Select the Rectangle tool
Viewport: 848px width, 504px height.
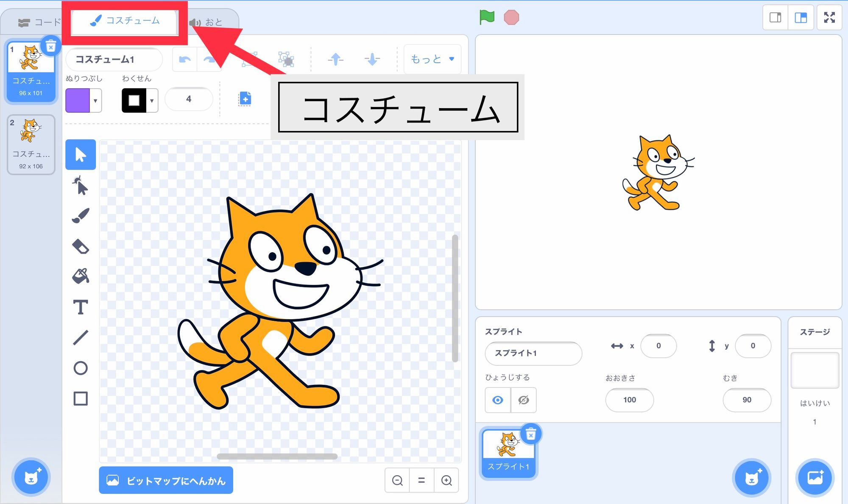(x=81, y=398)
